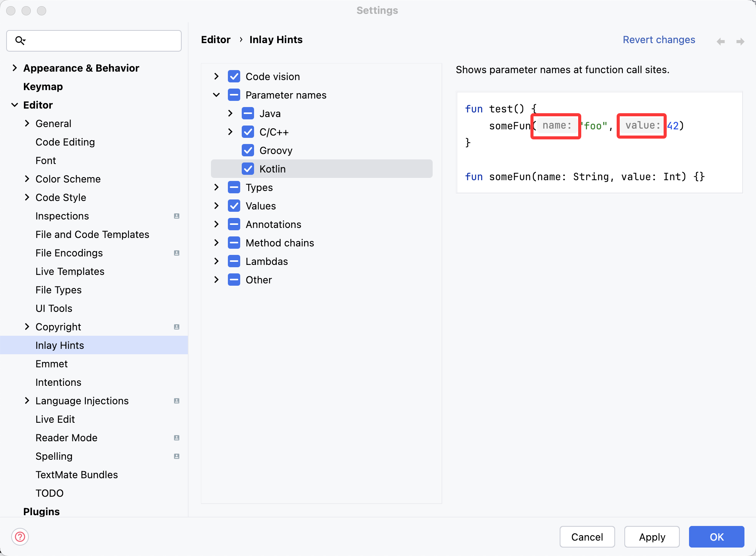Expand the Code vision node
756x556 pixels.
[x=216, y=76]
